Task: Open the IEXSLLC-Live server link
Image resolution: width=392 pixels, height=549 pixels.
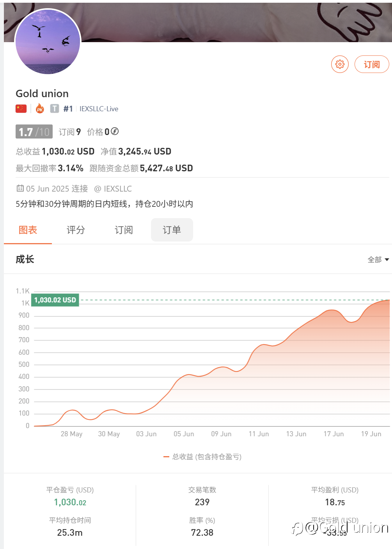Action: pyautogui.click(x=99, y=109)
